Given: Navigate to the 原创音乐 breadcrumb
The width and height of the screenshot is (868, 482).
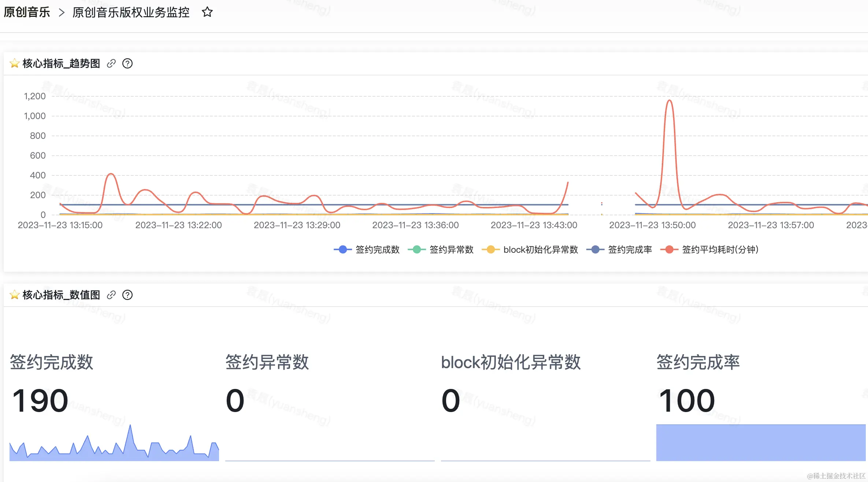Looking at the screenshot, I should (x=26, y=12).
